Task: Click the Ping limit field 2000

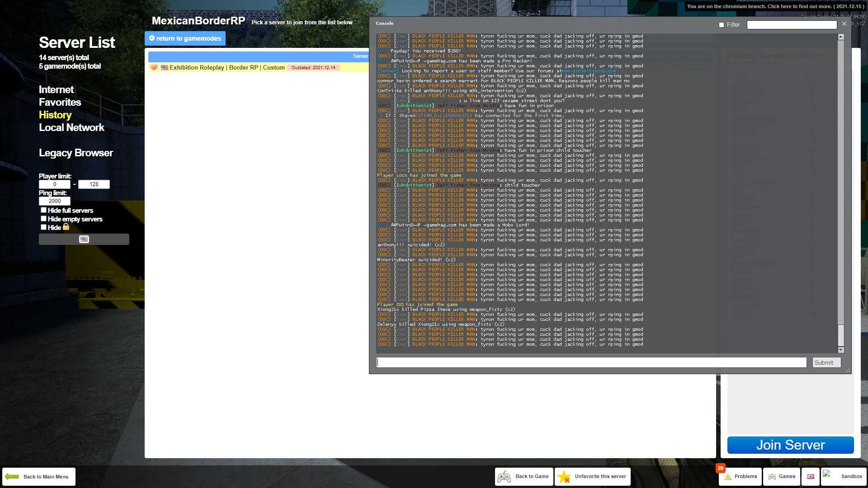Action: tap(55, 201)
